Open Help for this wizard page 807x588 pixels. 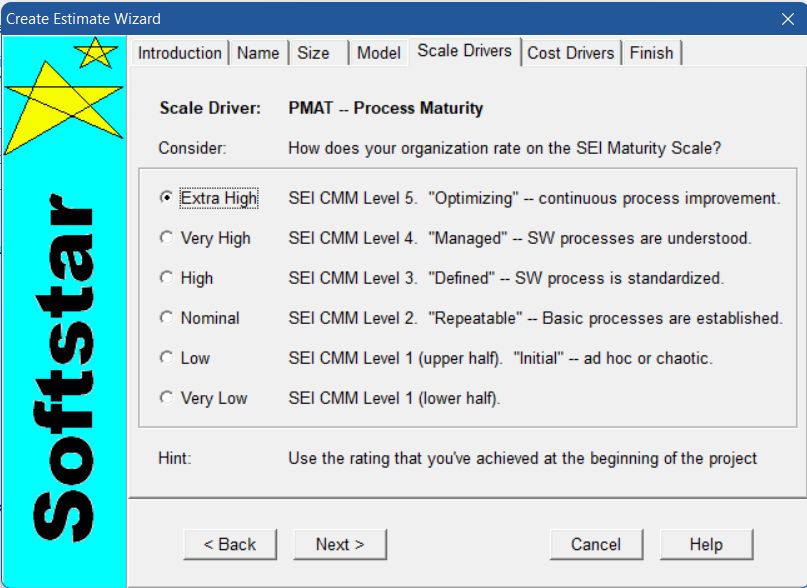click(x=706, y=544)
